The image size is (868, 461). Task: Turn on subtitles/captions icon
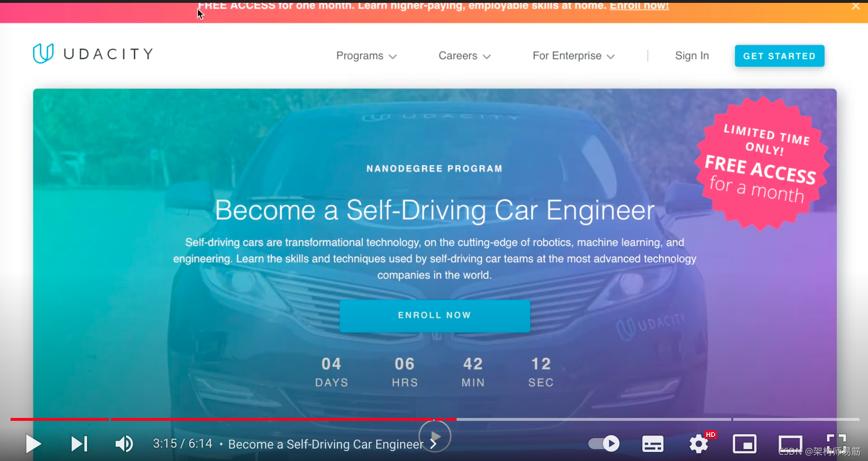tap(652, 444)
